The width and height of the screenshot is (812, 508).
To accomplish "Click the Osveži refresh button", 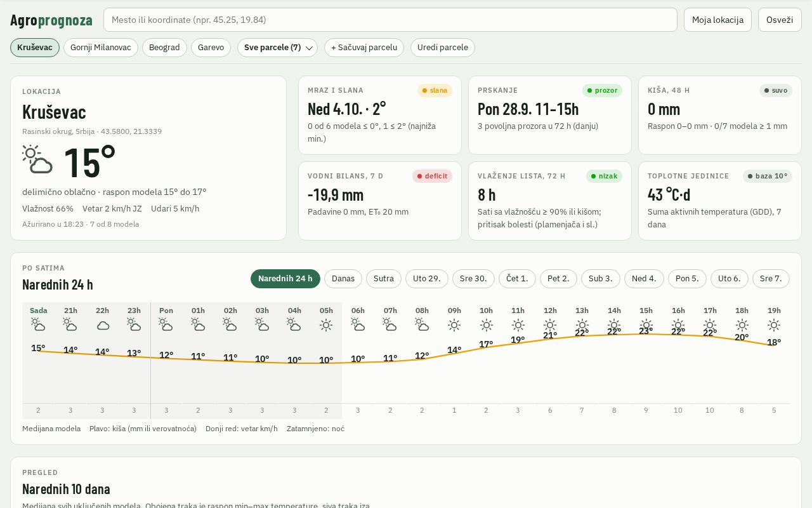I will click(x=780, y=20).
